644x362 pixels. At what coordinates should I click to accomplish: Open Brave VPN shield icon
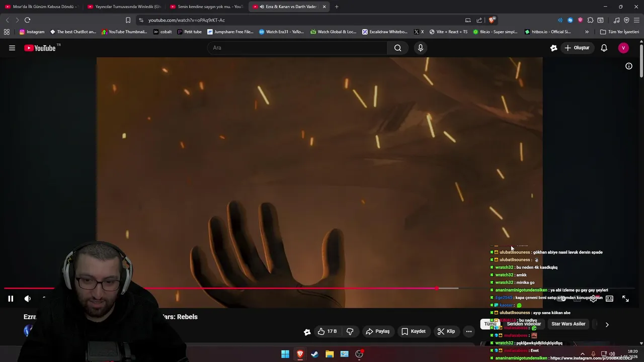(x=626, y=20)
